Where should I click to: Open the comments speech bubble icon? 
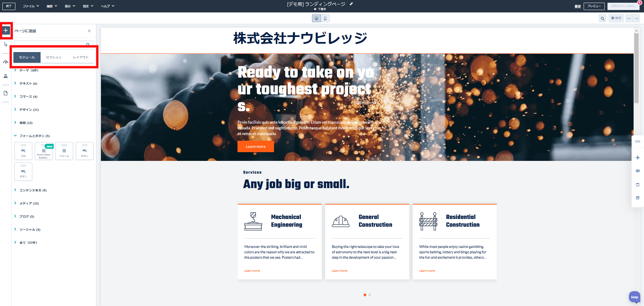638,171
